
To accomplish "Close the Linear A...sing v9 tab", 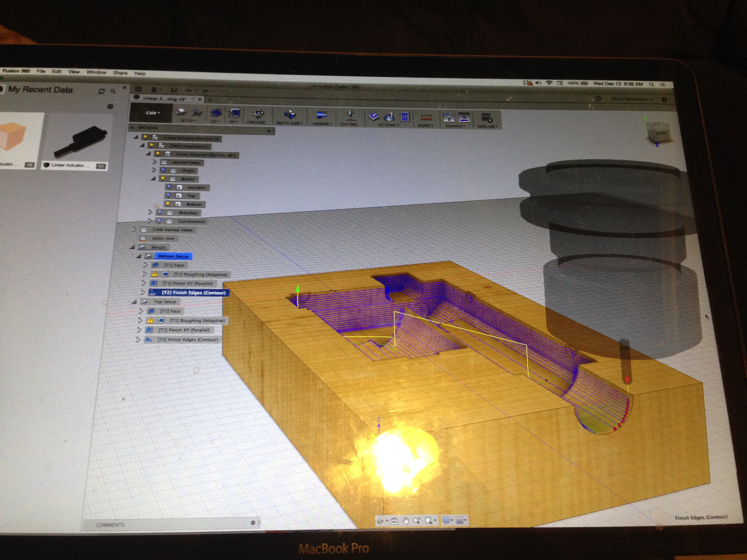I will (x=200, y=99).
